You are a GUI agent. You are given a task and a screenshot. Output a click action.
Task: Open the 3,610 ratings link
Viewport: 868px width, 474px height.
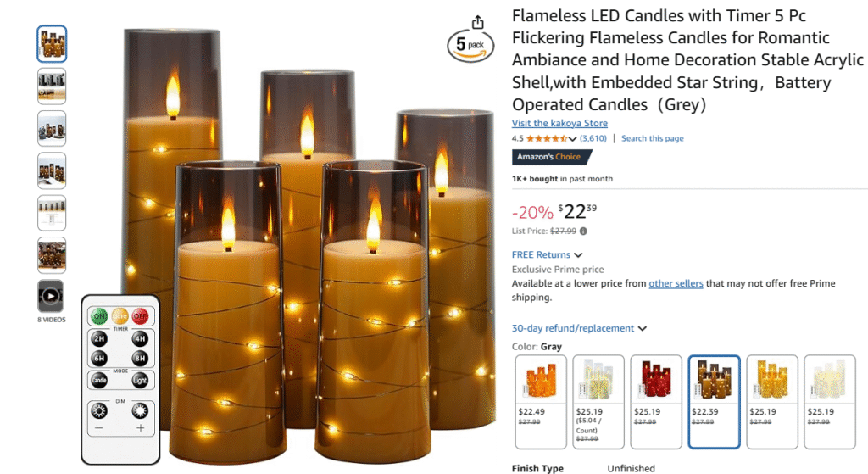(x=593, y=138)
